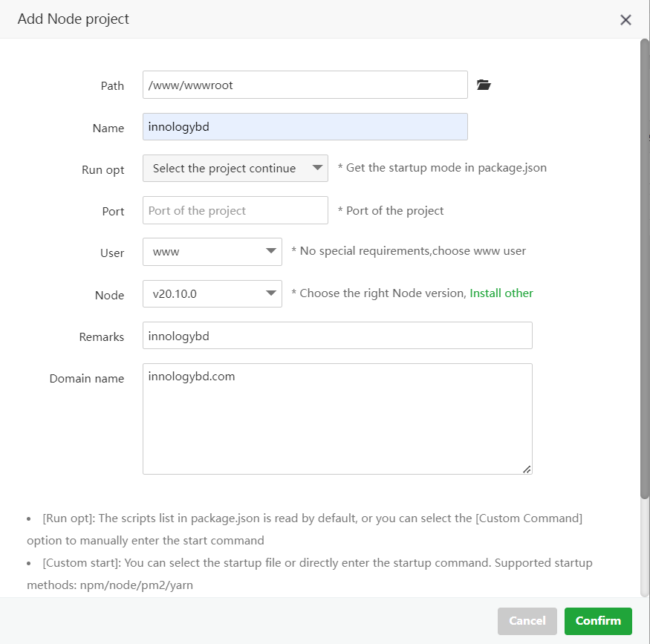Open the Node version dropdown v20.10.0
The image size is (650, 644).
tap(212, 293)
